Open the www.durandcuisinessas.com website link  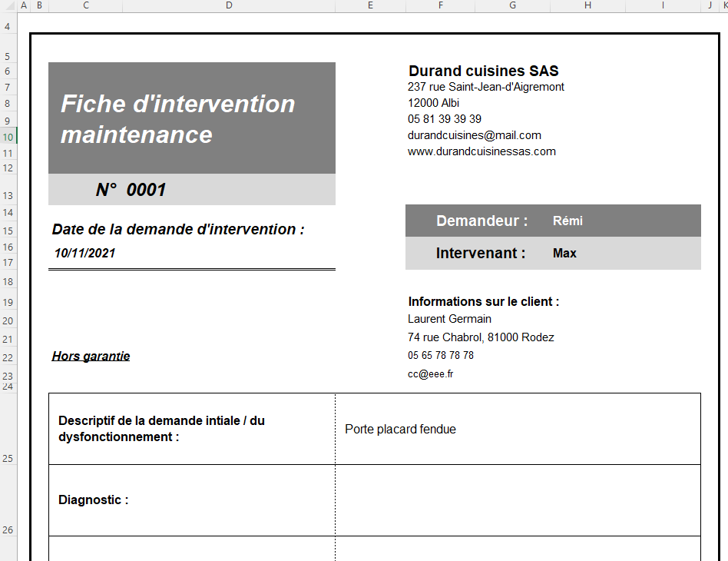click(x=481, y=151)
